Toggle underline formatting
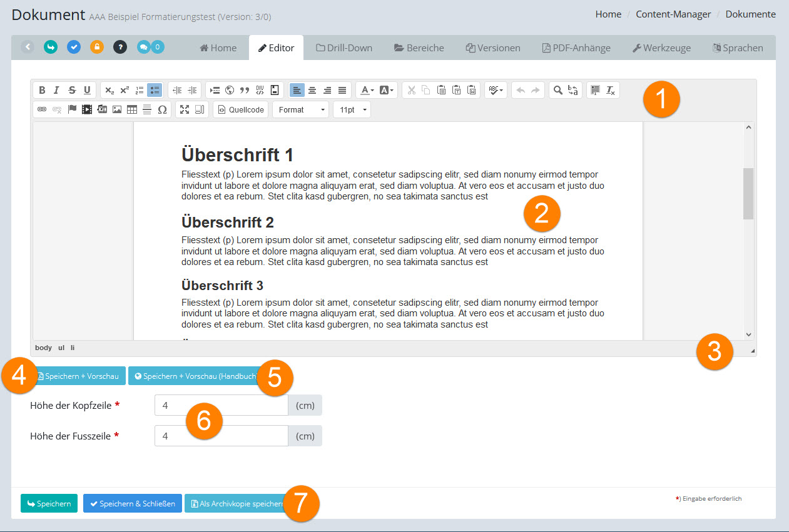789x532 pixels. coord(87,90)
